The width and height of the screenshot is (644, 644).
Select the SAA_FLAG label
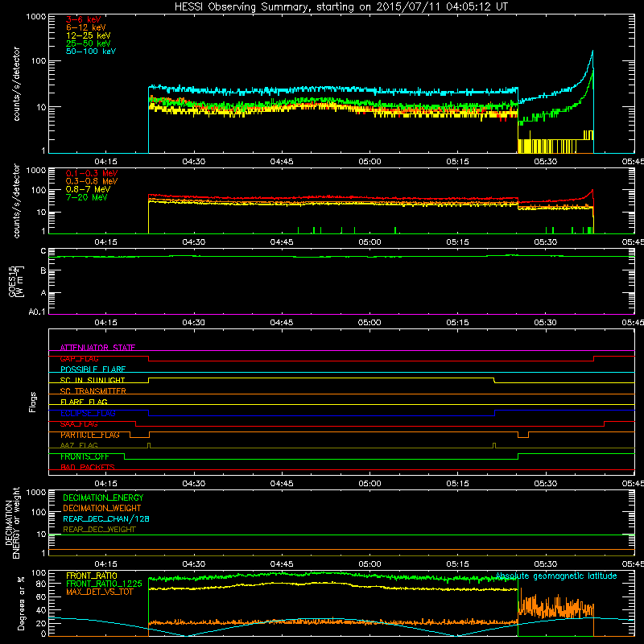coord(79,424)
